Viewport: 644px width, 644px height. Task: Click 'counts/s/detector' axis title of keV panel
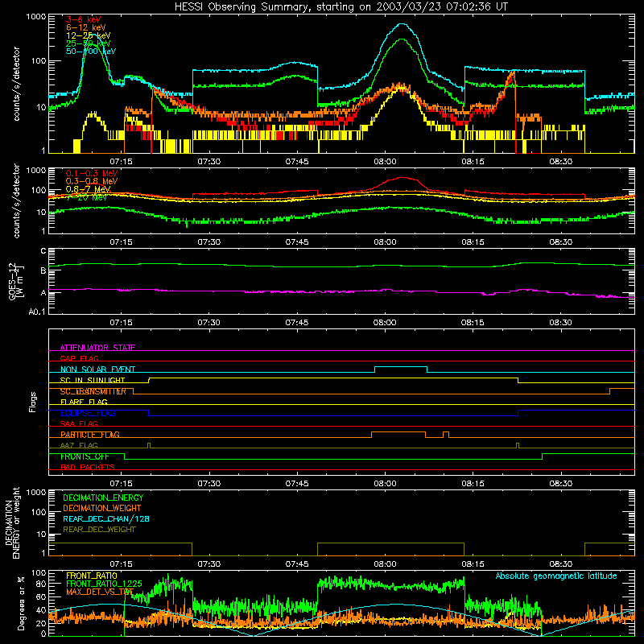[x=16, y=84]
